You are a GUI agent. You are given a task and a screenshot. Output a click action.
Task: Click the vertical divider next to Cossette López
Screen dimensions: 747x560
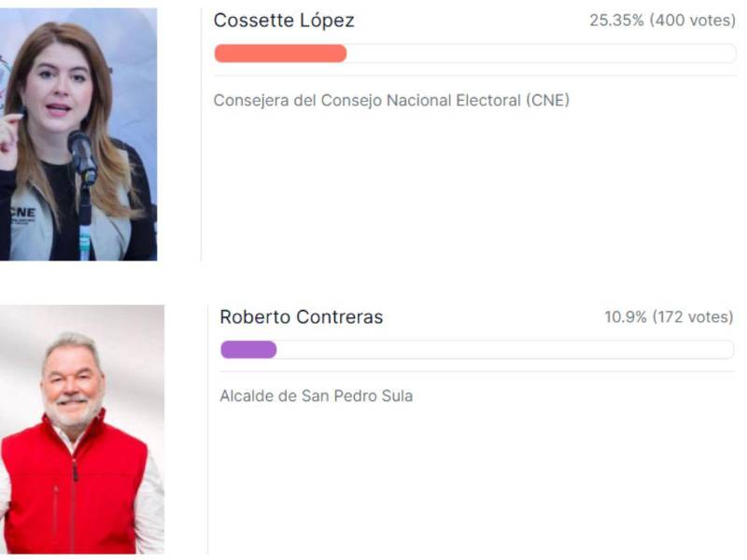point(199,131)
